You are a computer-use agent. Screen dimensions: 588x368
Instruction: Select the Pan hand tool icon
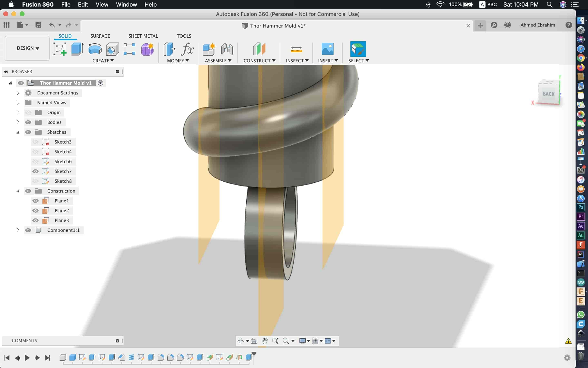(x=264, y=341)
